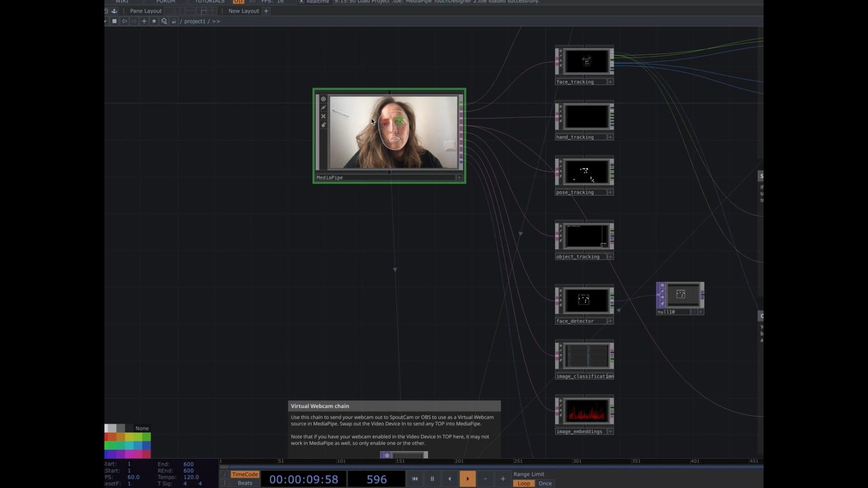This screenshot has height=488, width=868.
Task: Jump to timeline start with reset button
Action: pyautogui.click(x=414, y=479)
